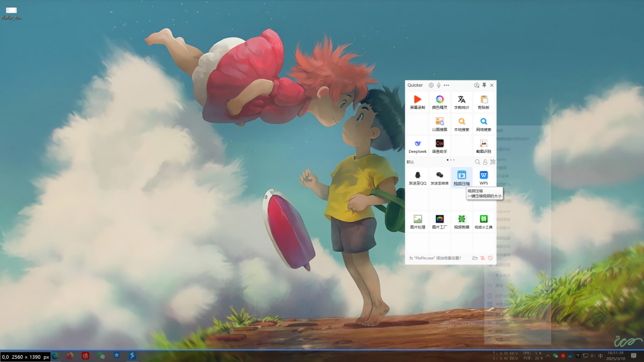This screenshot has width=644, height=362.
Task: Open the volume control in system tray
Action: pyautogui.click(x=593, y=356)
